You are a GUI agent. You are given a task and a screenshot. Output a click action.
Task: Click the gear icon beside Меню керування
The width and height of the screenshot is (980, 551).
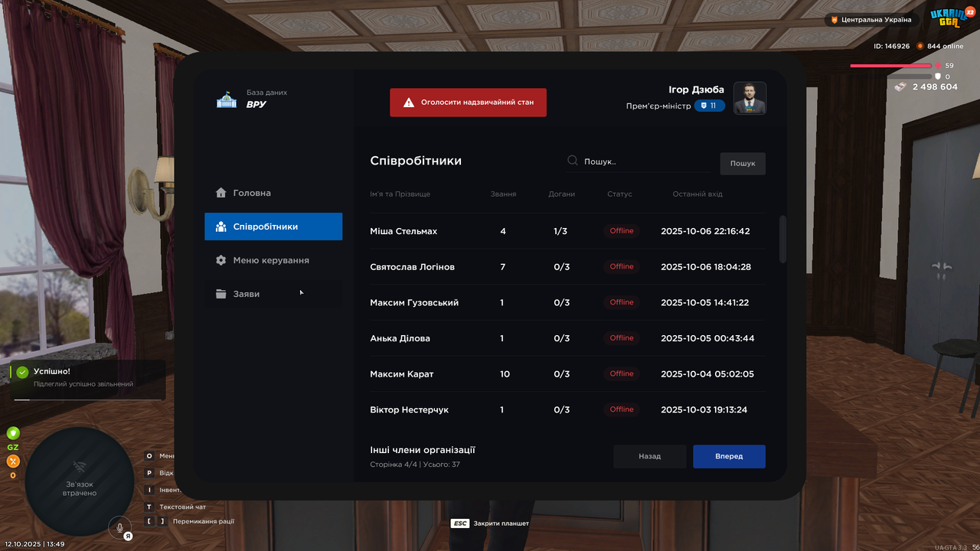click(x=221, y=260)
